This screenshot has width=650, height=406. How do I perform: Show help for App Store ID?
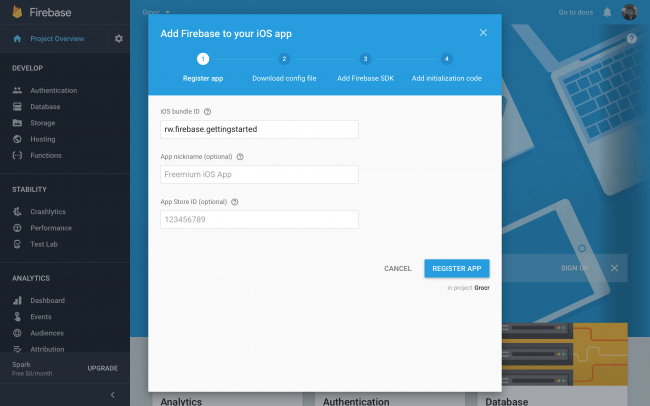pos(235,202)
